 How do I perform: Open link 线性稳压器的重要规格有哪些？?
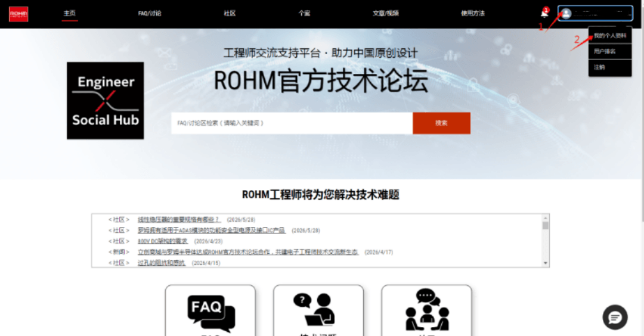click(179, 220)
